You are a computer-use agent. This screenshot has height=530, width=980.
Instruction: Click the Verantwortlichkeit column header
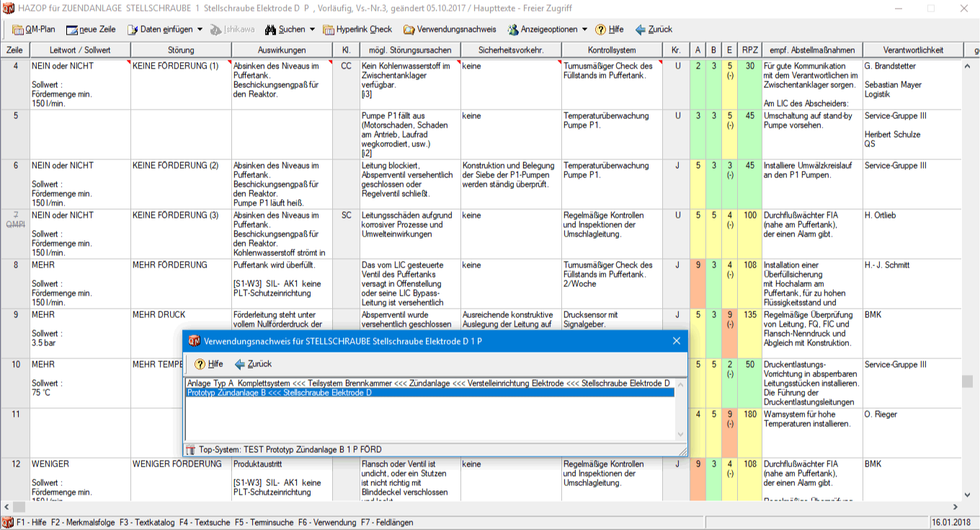913,50
